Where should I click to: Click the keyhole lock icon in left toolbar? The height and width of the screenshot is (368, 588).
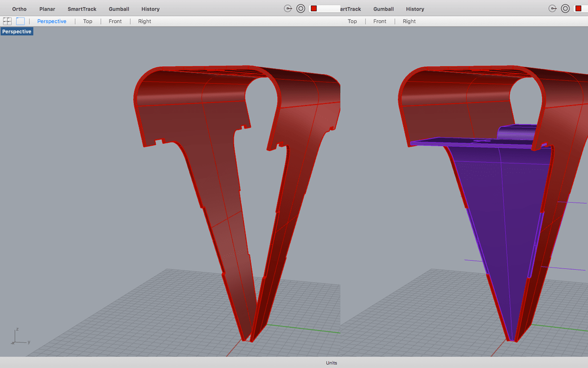[288, 8]
